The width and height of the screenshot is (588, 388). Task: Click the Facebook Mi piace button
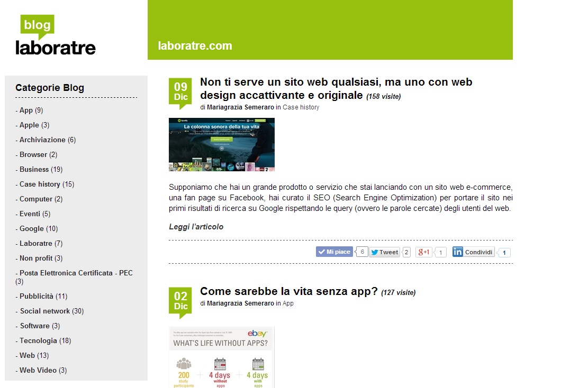point(334,252)
